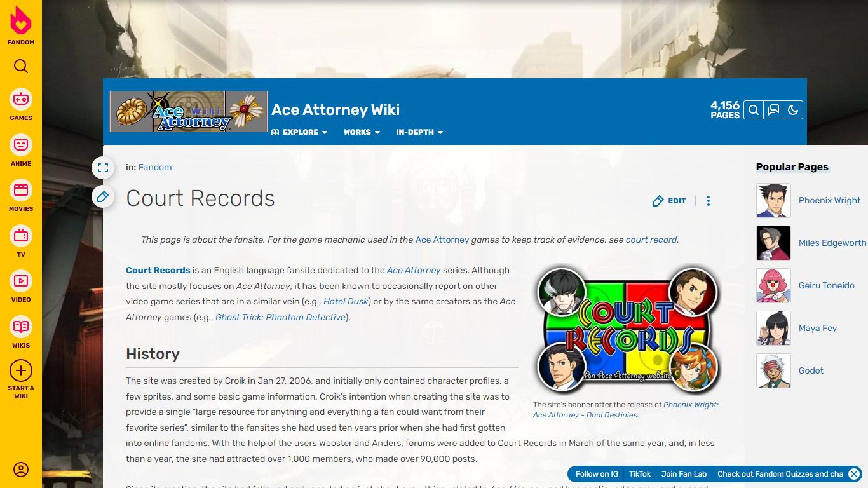Open the Phoenix Wright page link

click(x=829, y=200)
